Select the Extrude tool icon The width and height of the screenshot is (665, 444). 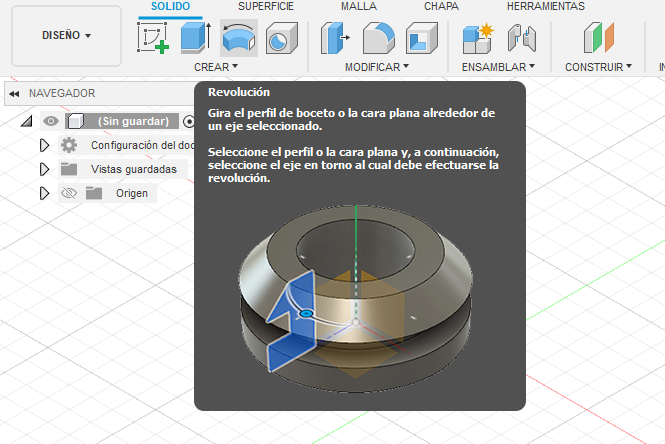coord(196,38)
